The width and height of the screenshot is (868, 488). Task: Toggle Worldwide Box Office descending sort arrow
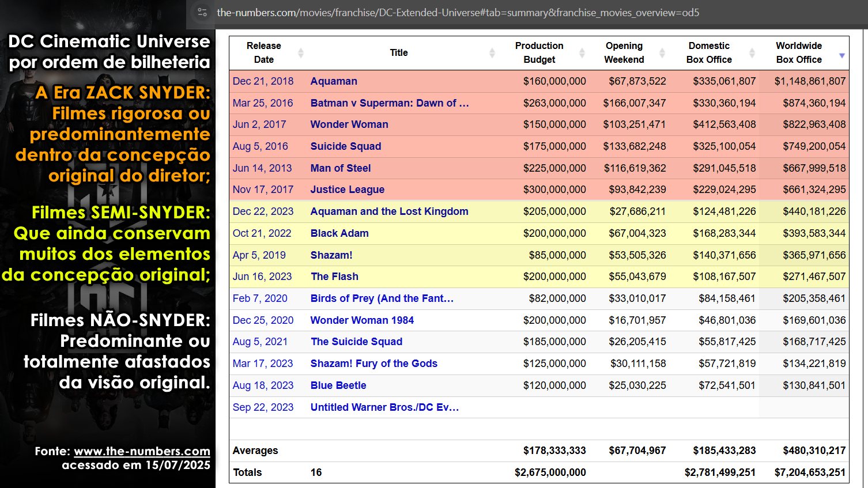tap(841, 55)
